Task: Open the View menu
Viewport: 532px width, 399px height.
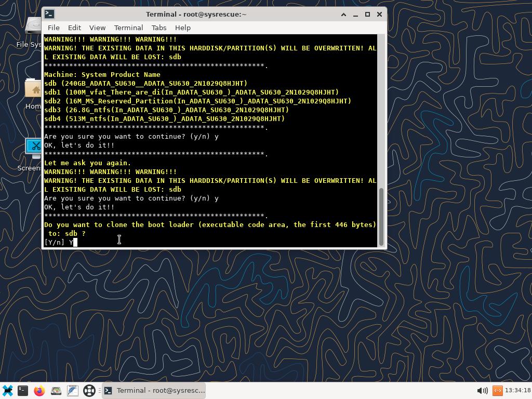Action: (x=97, y=28)
